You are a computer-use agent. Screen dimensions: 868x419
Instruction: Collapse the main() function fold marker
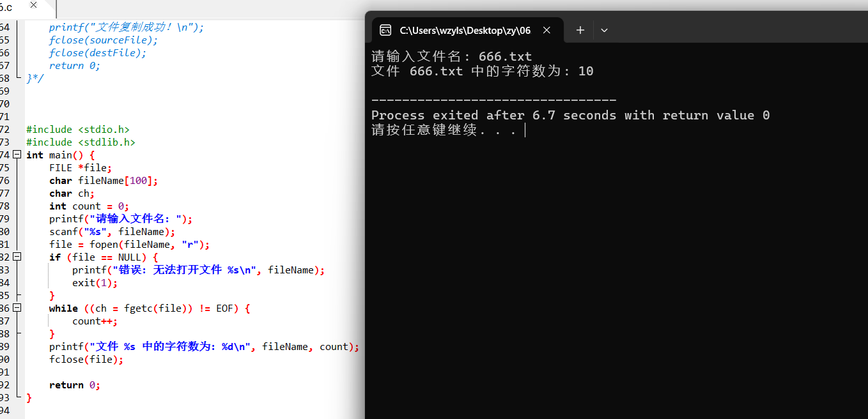tap(17, 155)
